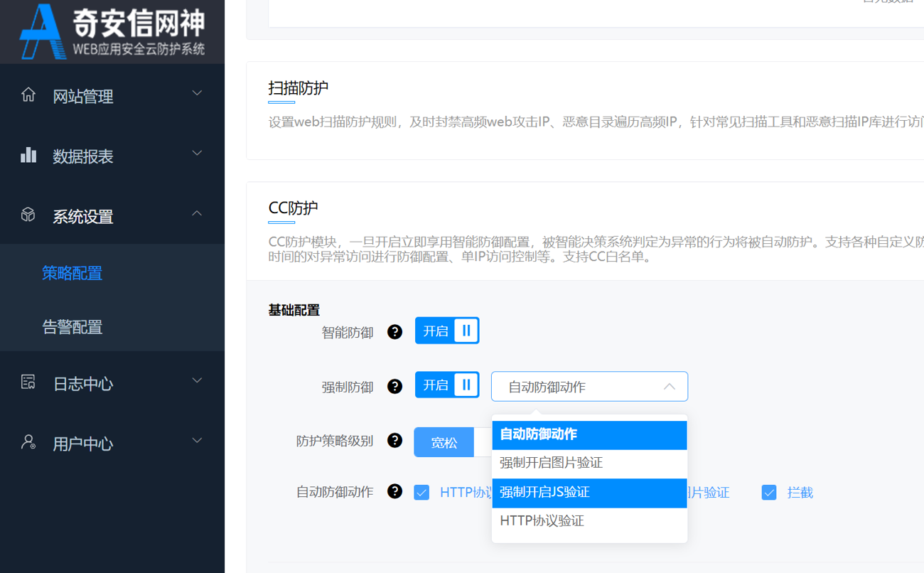Uncheck the HTTP协议验证 checkbox
This screenshot has width=924, height=573.
pyautogui.click(x=421, y=493)
